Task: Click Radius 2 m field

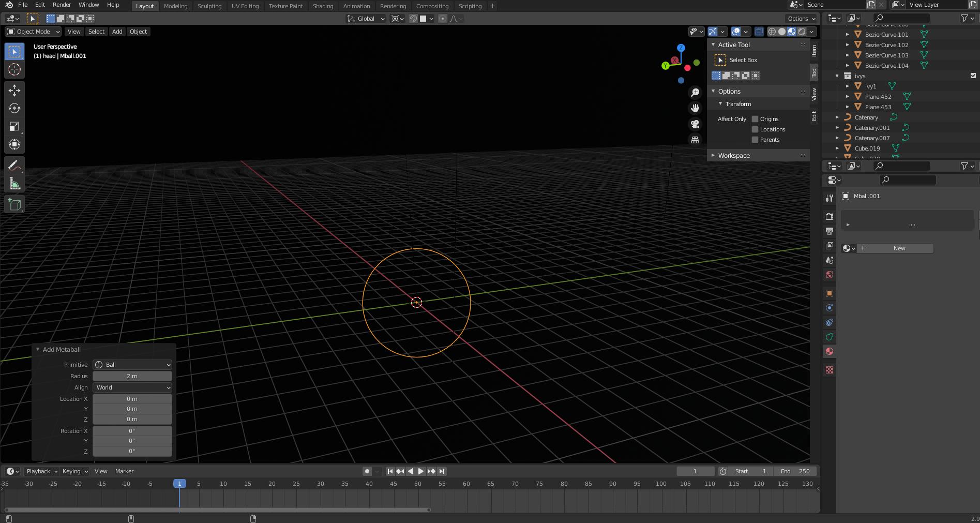Action: (132, 376)
